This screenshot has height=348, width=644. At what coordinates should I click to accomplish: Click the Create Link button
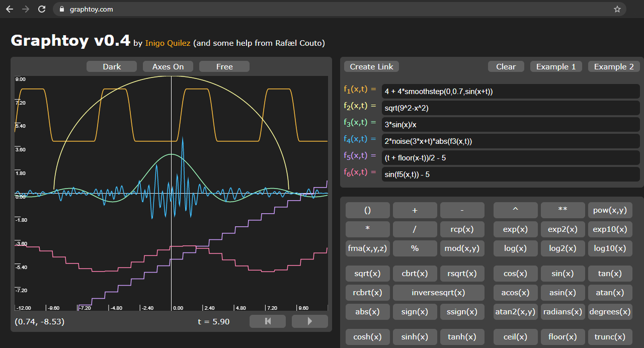coord(372,66)
